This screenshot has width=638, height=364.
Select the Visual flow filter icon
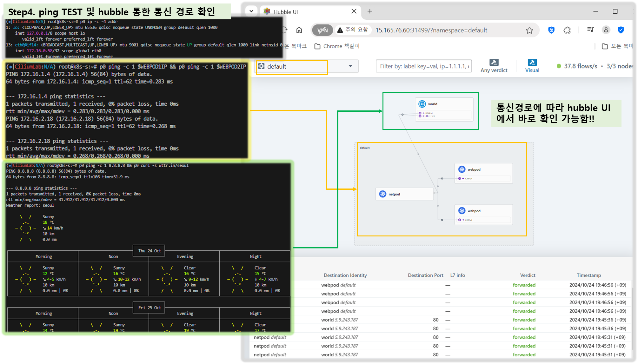532,66
